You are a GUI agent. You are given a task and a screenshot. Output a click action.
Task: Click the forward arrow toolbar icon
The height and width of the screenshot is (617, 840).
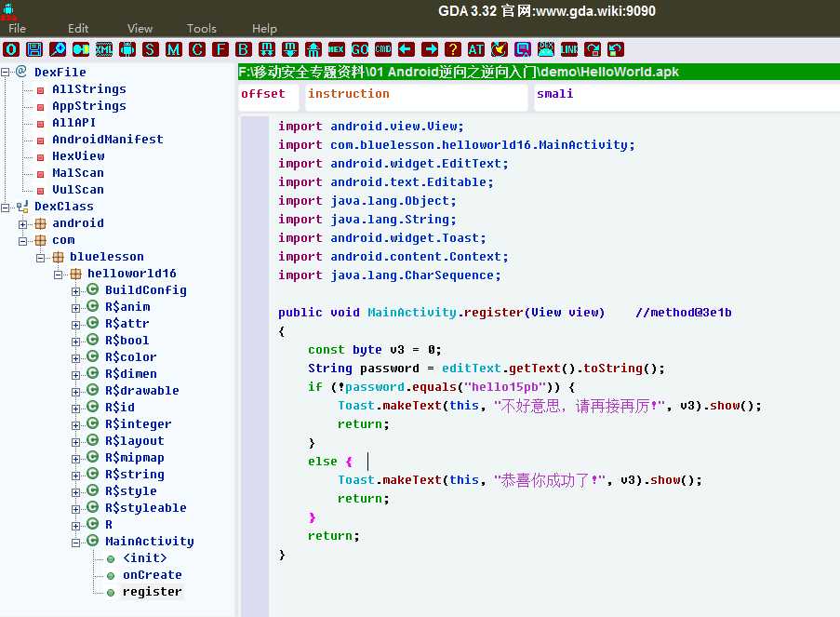point(430,50)
